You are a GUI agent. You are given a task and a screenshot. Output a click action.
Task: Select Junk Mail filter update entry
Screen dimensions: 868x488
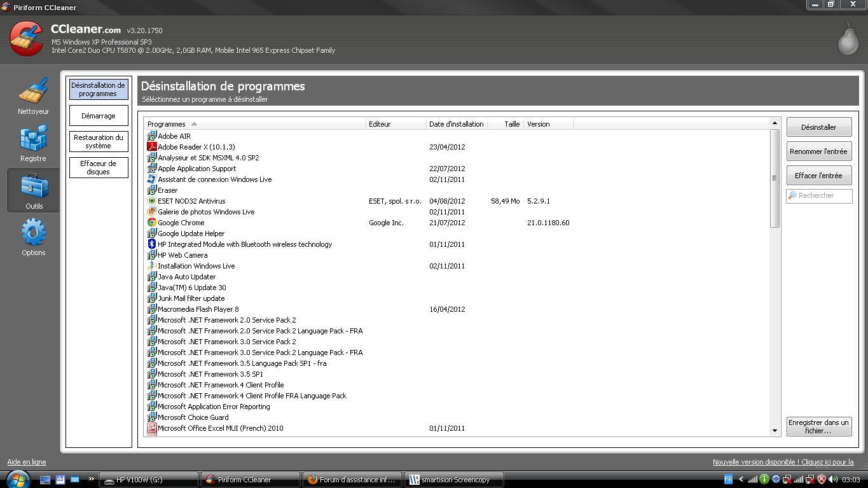[191, 298]
